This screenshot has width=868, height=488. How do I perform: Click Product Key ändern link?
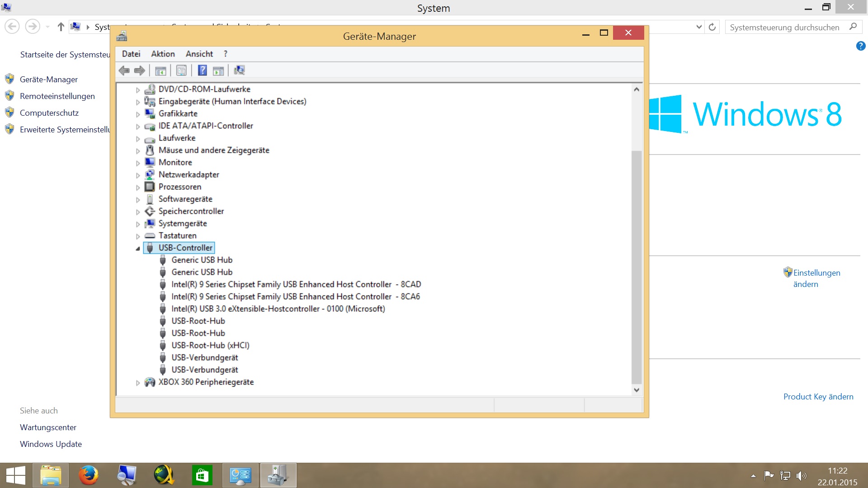[x=818, y=397]
